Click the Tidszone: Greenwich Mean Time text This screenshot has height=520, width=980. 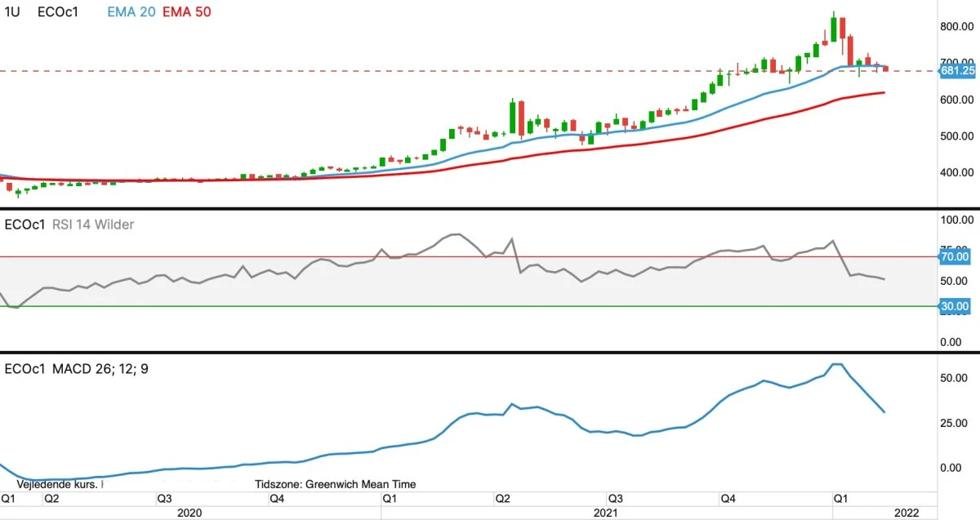click(x=335, y=484)
